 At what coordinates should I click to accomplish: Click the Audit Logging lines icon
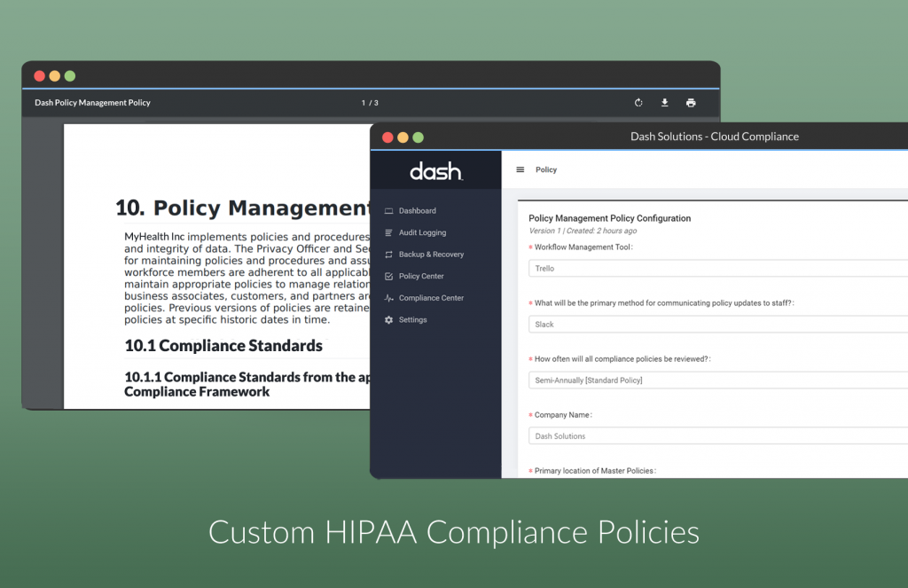[388, 233]
